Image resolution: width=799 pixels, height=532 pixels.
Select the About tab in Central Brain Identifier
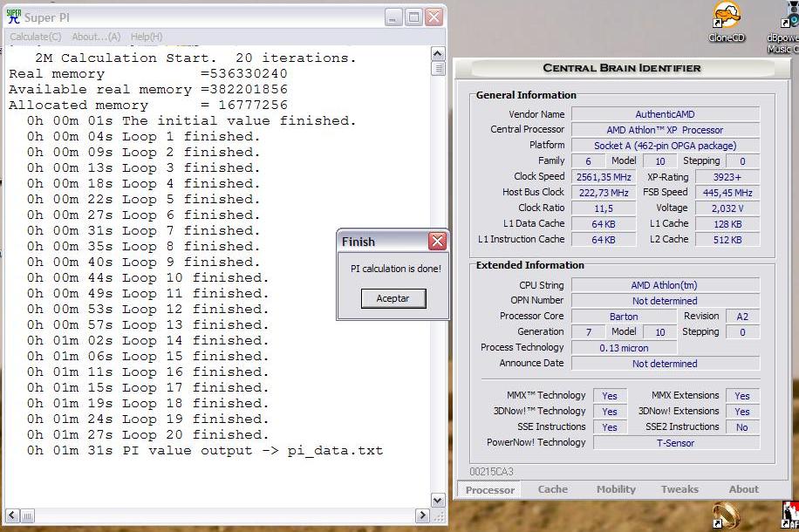(x=743, y=489)
